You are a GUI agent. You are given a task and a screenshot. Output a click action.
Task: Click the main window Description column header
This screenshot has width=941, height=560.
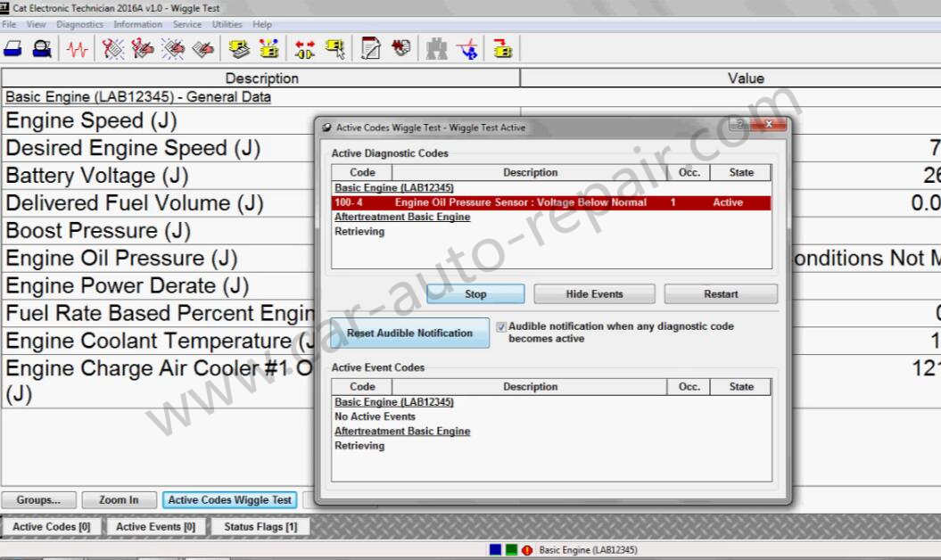pos(261,78)
